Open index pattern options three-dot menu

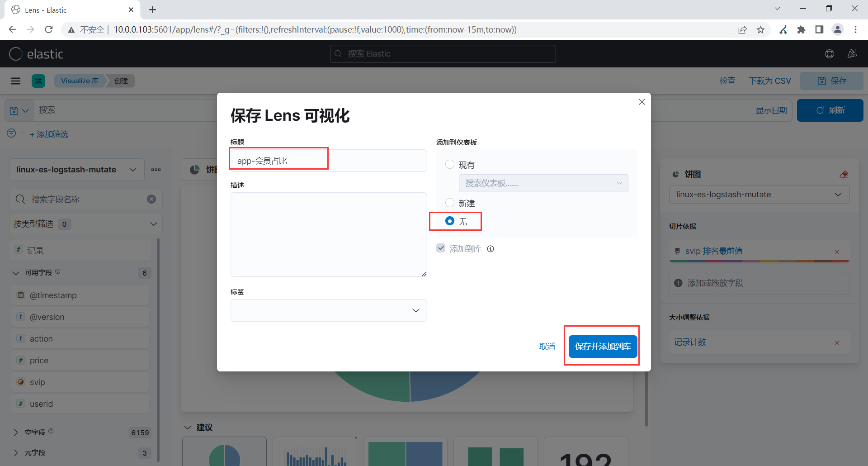click(156, 170)
